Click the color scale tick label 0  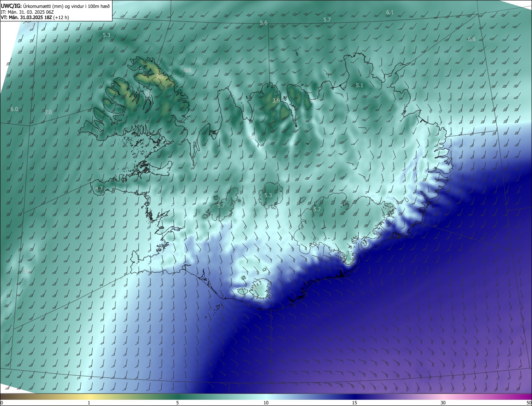(1, 403)
